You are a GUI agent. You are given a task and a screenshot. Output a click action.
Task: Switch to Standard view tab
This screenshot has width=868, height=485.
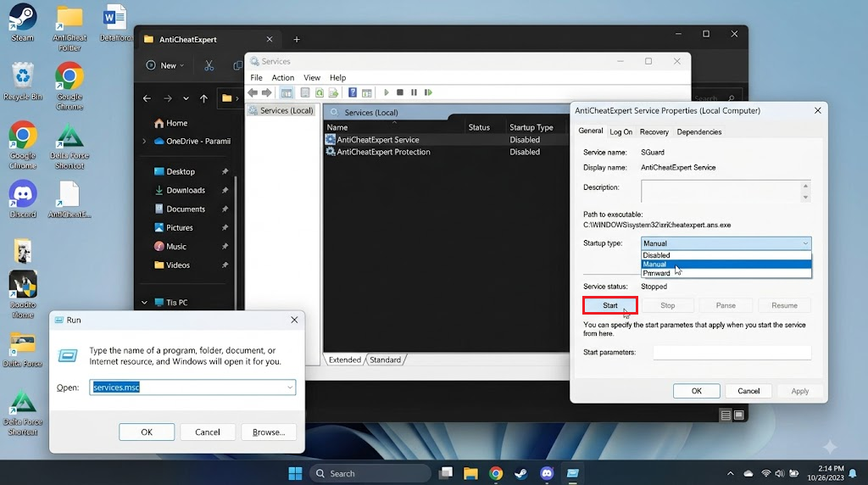coord(386,360)
